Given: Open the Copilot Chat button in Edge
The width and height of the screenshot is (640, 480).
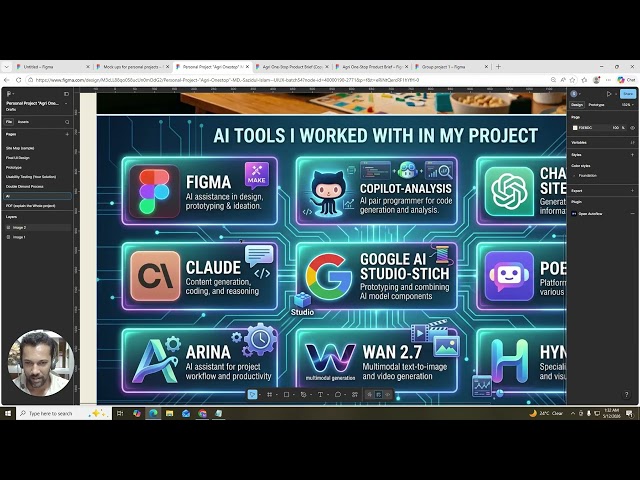Looking at the screenshot, I should [x=626, y=80].
